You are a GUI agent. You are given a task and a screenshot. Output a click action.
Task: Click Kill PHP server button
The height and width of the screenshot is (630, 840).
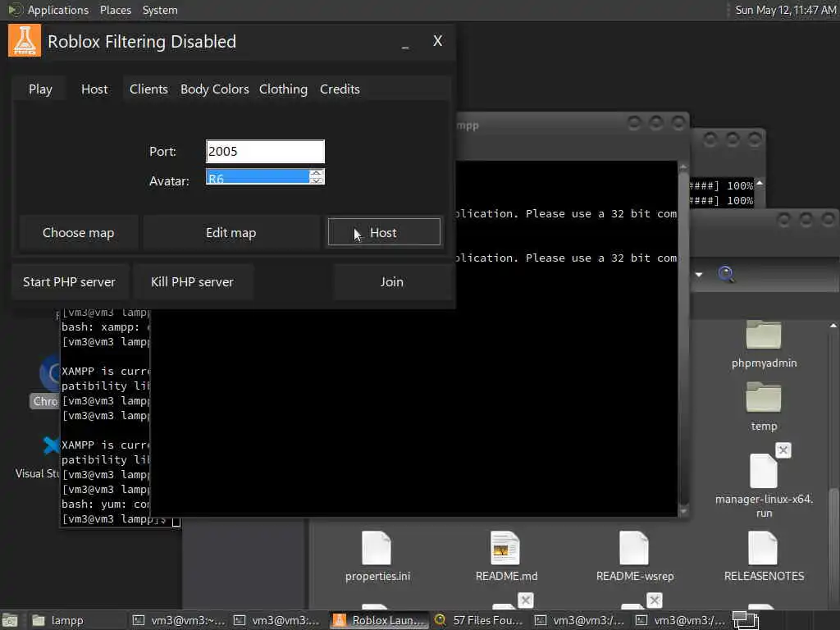192,282
